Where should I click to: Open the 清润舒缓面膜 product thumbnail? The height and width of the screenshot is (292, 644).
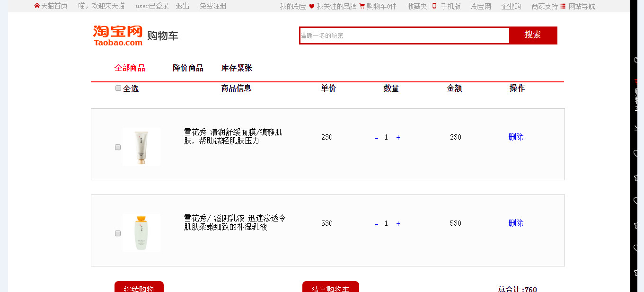point(141,147)
